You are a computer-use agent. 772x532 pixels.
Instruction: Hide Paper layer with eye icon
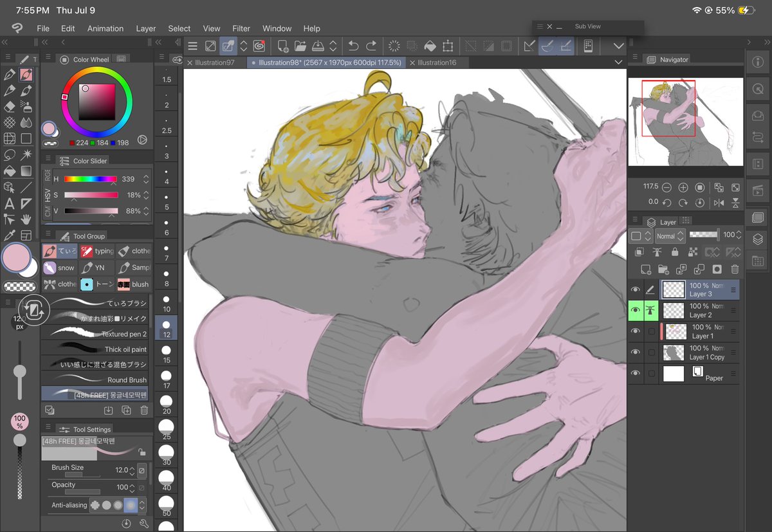636,373
